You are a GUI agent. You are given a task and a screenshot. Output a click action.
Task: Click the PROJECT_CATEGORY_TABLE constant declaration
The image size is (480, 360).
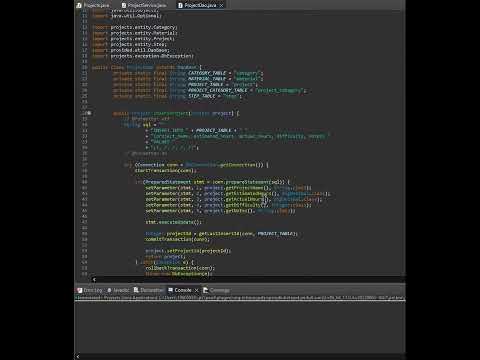(x=210, y=90)
